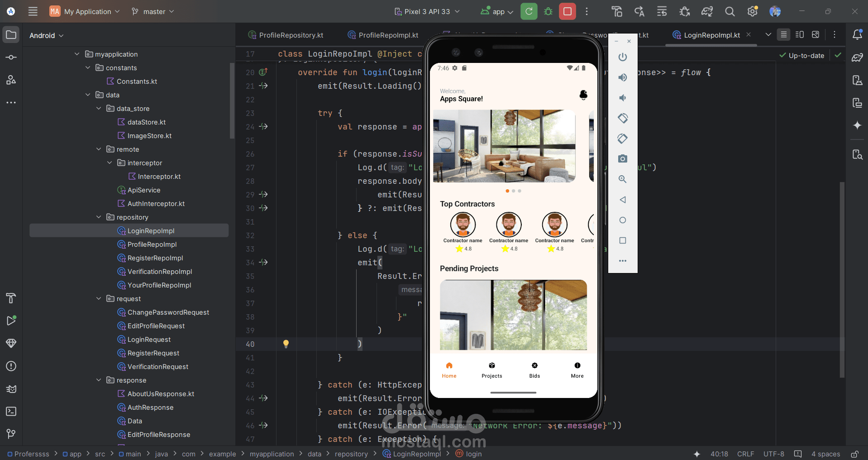Run the app with the green Run button

point(529,11)
